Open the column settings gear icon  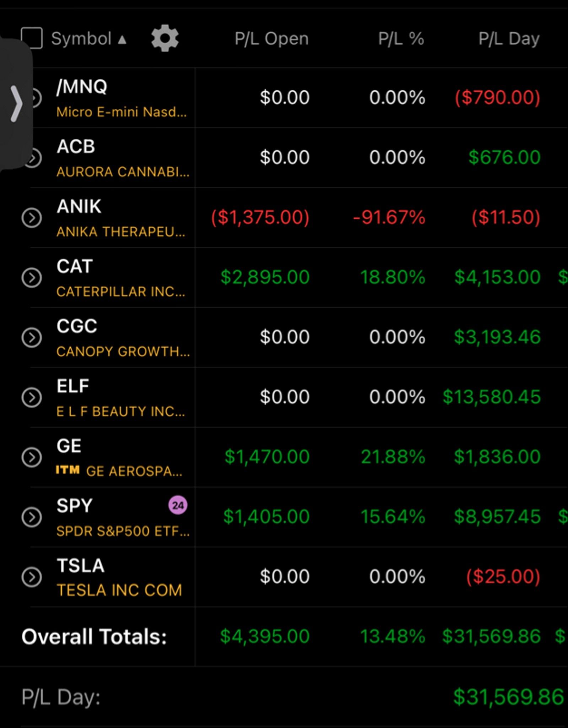[x=165, y=38]
